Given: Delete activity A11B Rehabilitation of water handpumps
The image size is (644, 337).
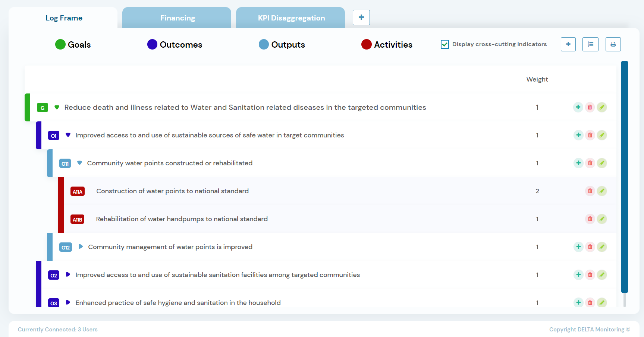Looking at the screenshot, I should (x=590, y=219).
